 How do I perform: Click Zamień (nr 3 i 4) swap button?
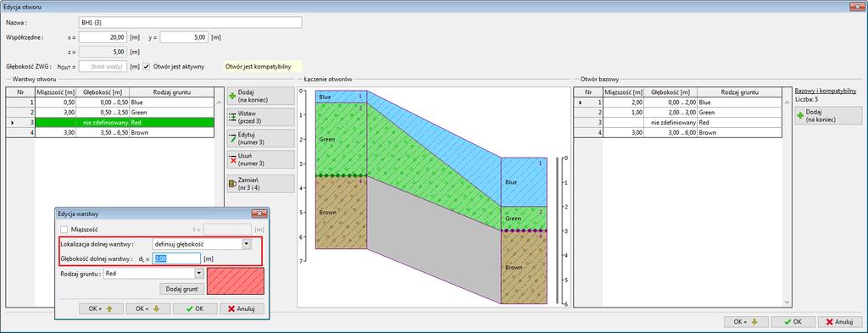point(261,184)
